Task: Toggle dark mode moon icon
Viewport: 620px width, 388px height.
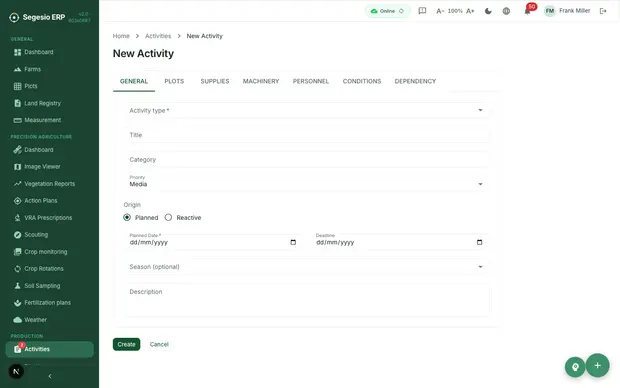Action: pos(488,11)
